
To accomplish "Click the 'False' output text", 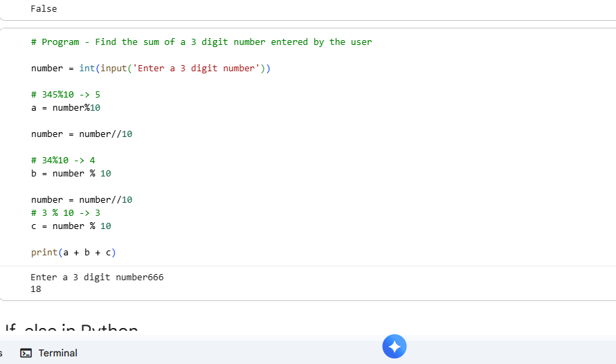I will click(x=44, y=8).
